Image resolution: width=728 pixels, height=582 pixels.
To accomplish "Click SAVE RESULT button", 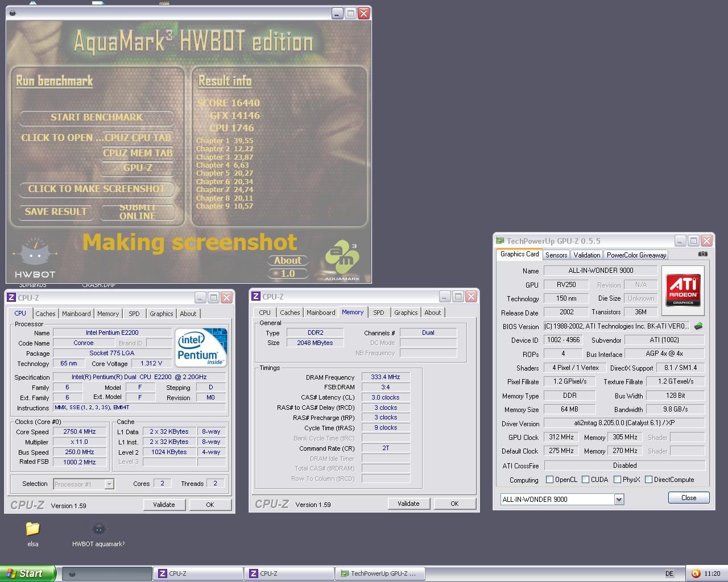I will [x=56, y=212].
